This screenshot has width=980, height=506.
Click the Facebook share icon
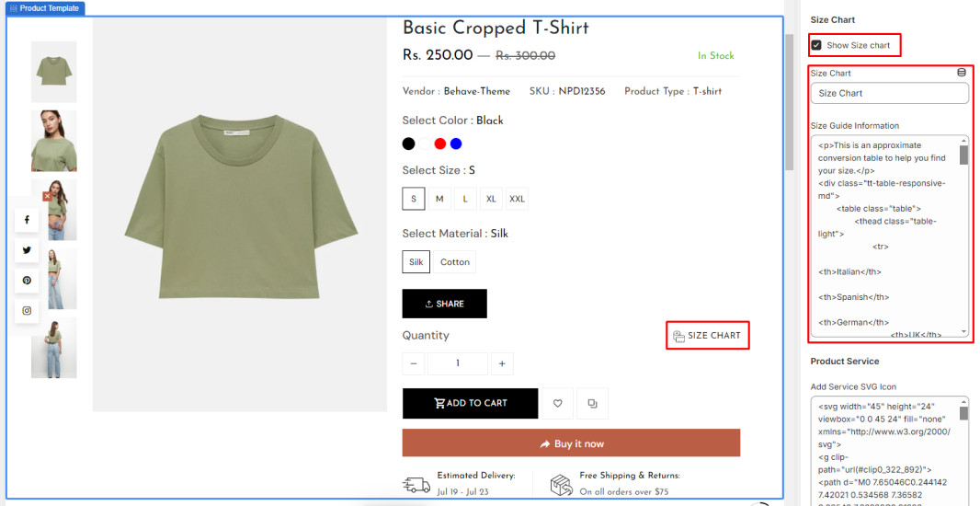[27, 220]
